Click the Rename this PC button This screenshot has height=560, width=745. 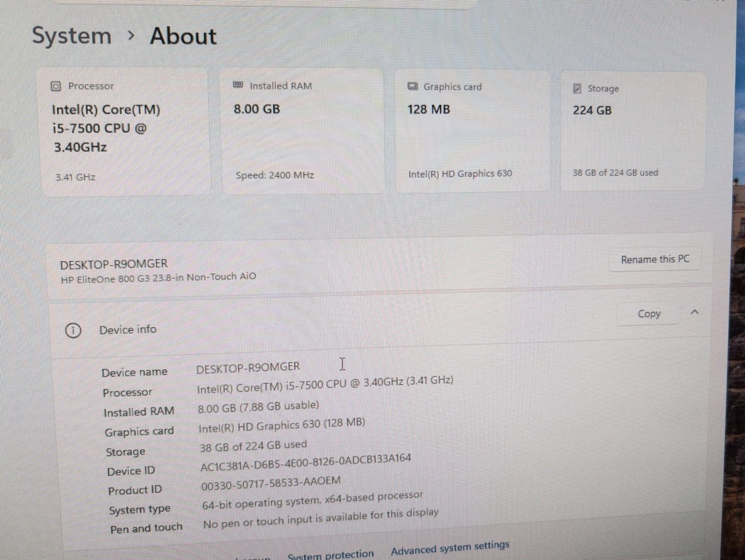[655, 260]
